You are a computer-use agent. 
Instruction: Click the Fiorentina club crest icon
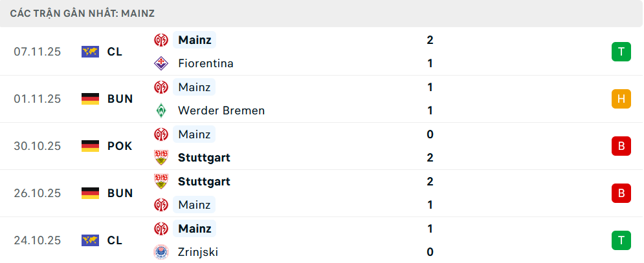(x=161, y=63)
